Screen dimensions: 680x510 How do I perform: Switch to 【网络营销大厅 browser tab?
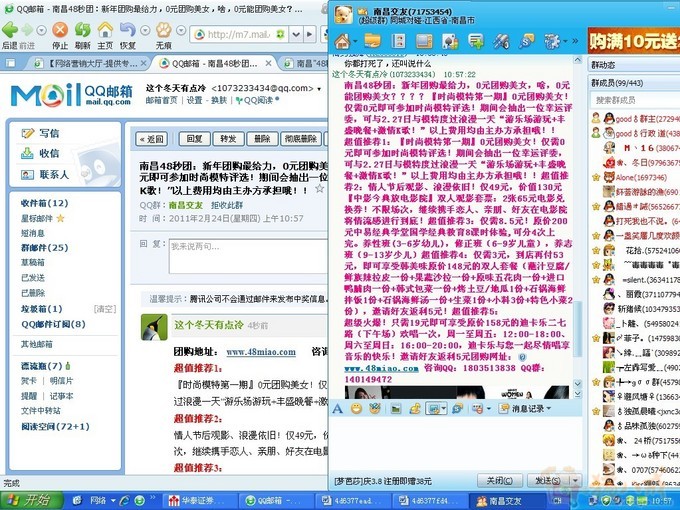pos(91,63)
